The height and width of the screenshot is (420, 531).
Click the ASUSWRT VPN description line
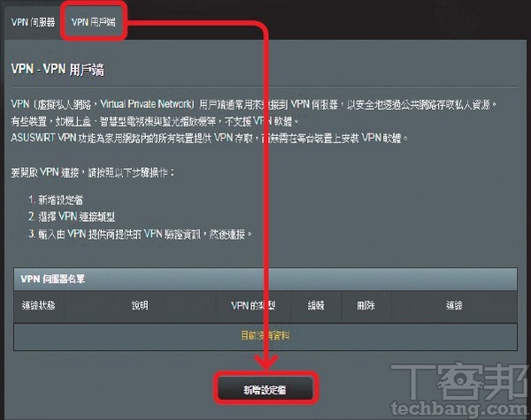(210, 138)
